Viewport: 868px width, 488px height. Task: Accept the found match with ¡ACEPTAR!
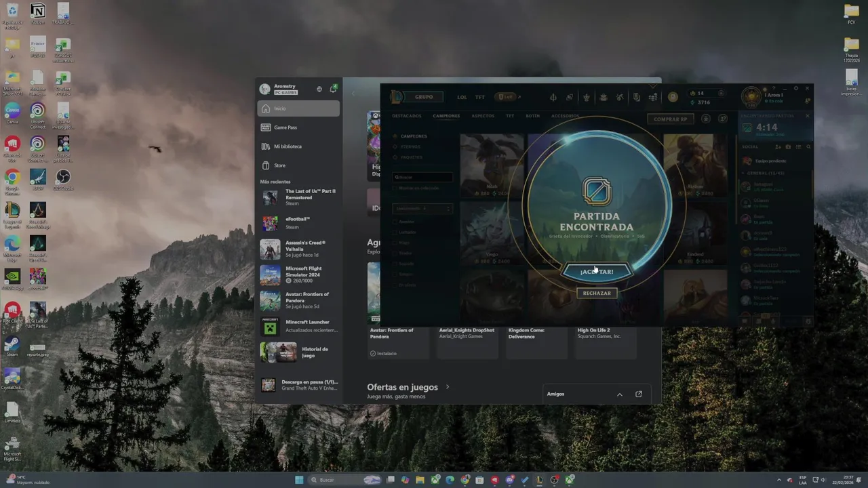(597, 272)
